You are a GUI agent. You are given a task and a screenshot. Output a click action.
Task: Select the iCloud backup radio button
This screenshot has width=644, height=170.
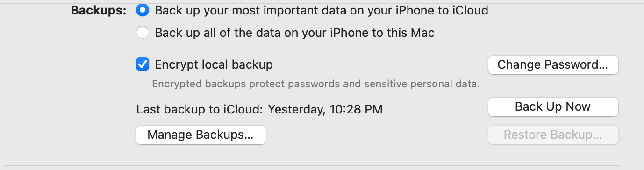(143, 10)
